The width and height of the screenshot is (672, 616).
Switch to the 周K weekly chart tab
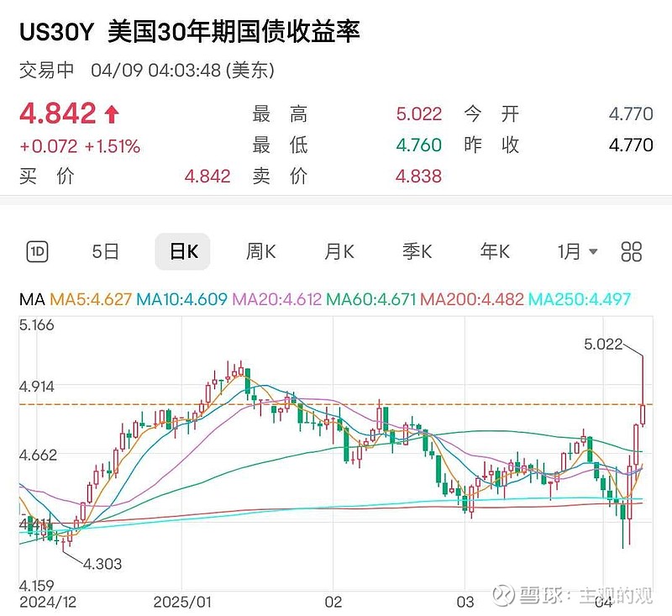point(259,251)
